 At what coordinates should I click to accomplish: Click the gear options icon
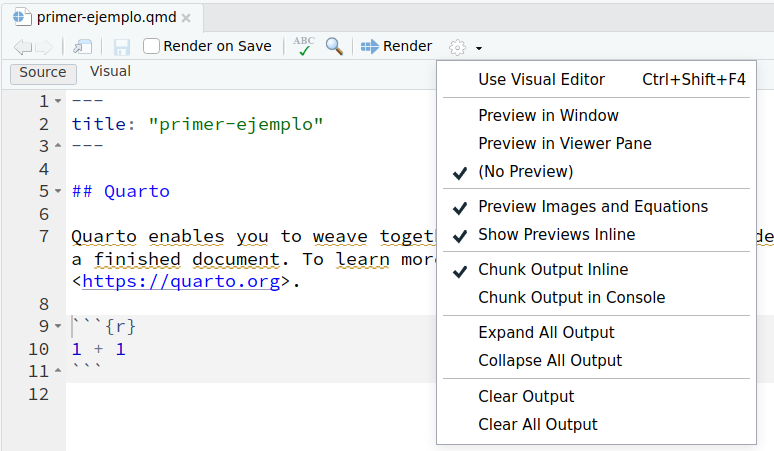pos(457,47)
